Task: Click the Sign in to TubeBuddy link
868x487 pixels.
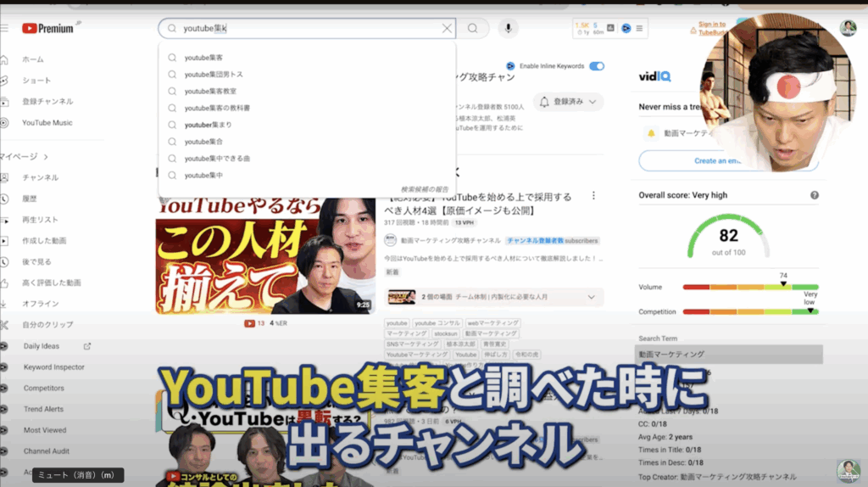Action: pos(711,29)
